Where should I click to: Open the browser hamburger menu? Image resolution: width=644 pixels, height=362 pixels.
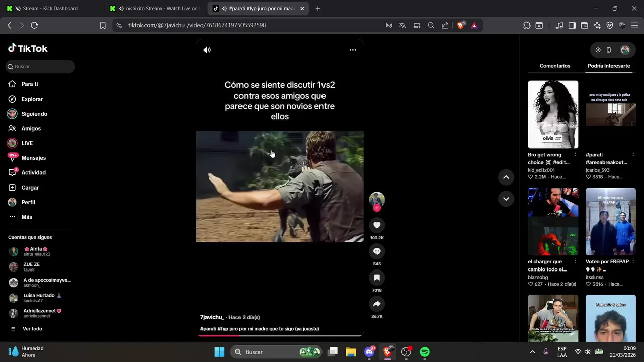pos(634,25)
